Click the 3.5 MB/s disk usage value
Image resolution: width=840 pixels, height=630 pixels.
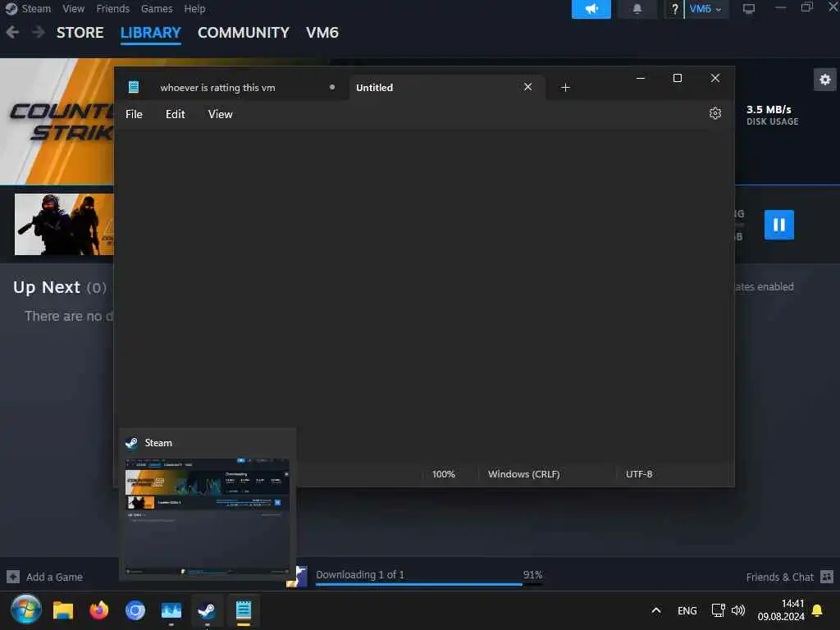click(x=769, y=109)
